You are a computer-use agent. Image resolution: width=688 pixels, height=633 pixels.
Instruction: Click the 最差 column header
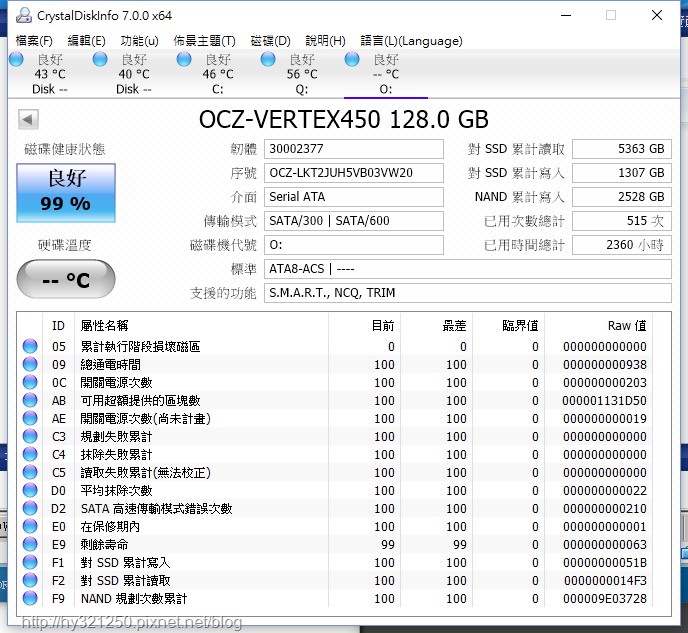click(x=437, y=325)
